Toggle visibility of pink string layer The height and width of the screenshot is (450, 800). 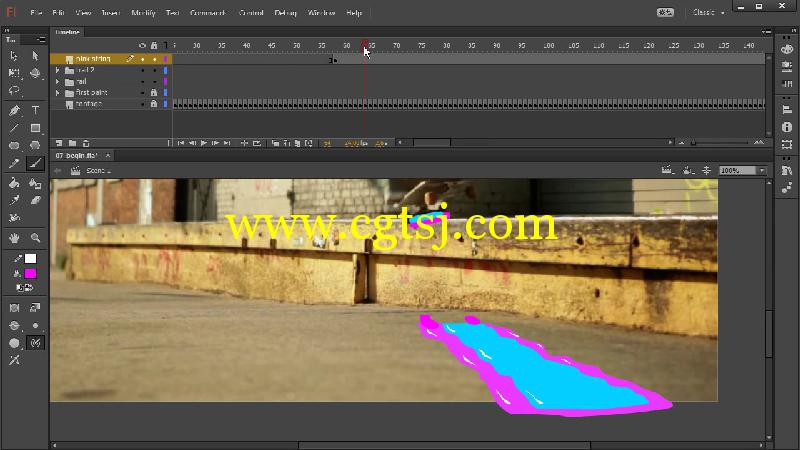[x=142, y=59]
